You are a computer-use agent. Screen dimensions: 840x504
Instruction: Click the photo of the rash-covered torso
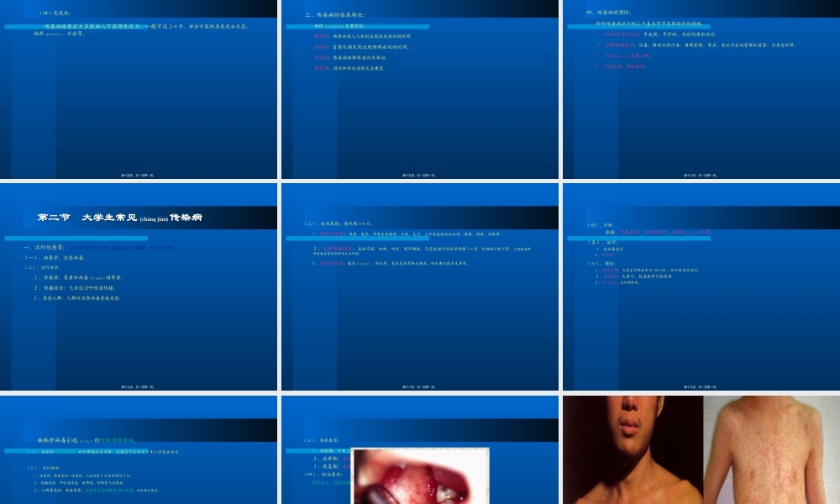(x=771, y=449)
